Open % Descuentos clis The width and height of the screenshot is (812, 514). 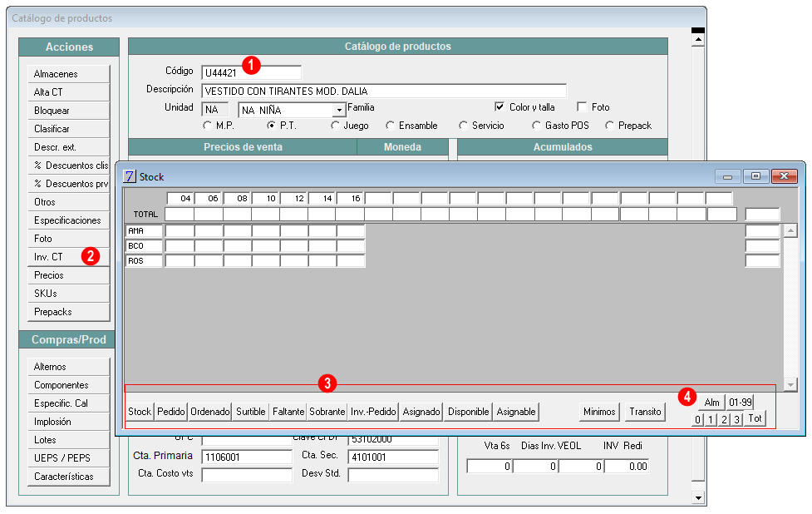click(68, 166)
